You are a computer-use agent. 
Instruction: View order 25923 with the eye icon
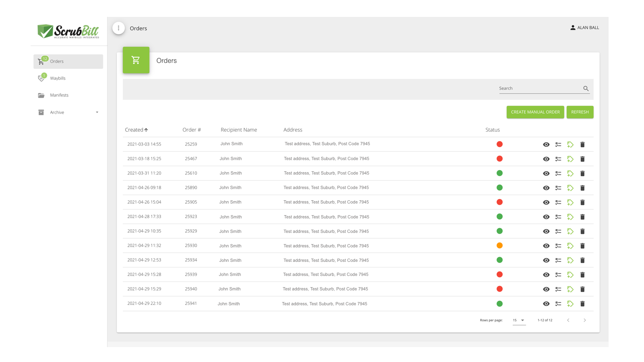click(x=546, y=217)
